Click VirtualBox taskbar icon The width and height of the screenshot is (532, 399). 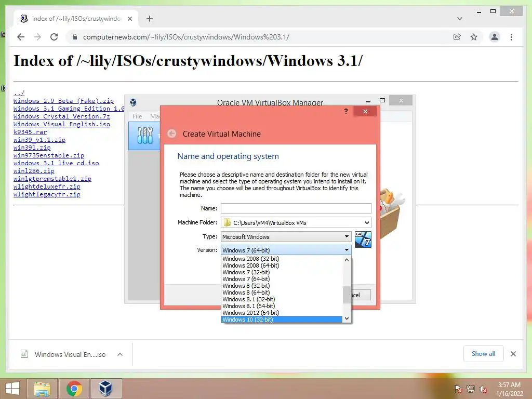point(106,389)
